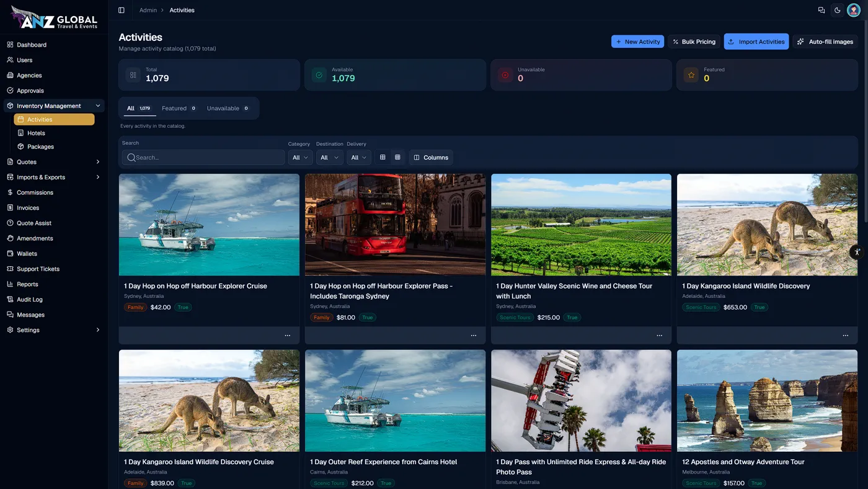868x489 pixels.
Task: Open accessibility widget icon
Action: click(857, 251)
